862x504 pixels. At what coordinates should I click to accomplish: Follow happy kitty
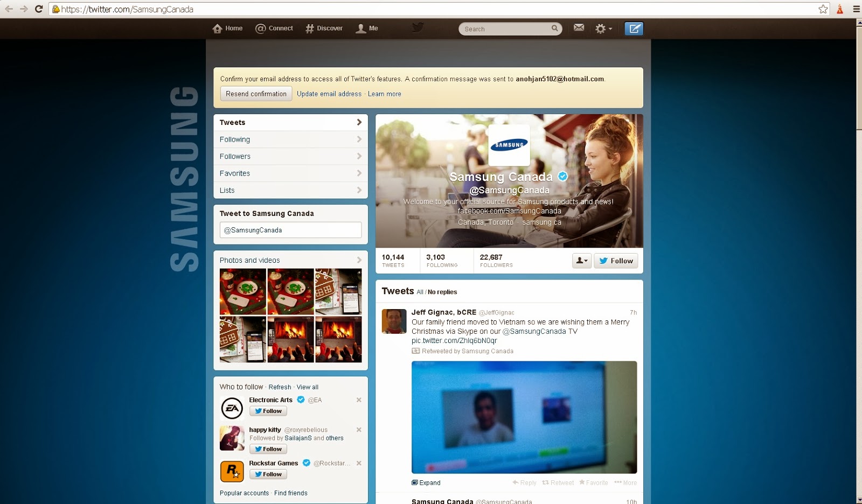[268, 449]
